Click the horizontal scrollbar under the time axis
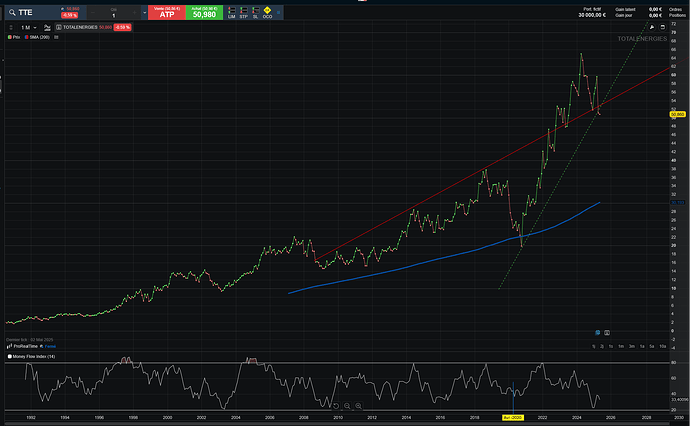Screen dimensions: 690x426 [x=337, y=423]
